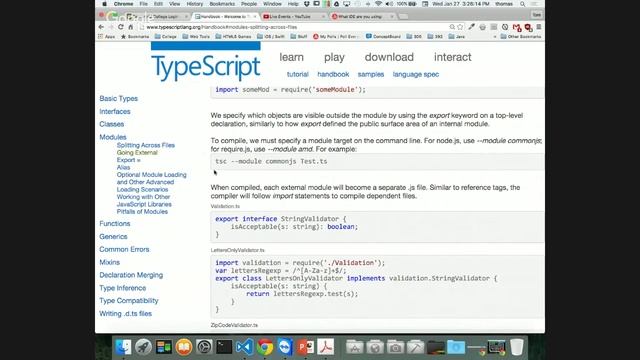640x360 pixels.
Task: Open the Bookmarks menu in menu bar
Action: [222, 4]
